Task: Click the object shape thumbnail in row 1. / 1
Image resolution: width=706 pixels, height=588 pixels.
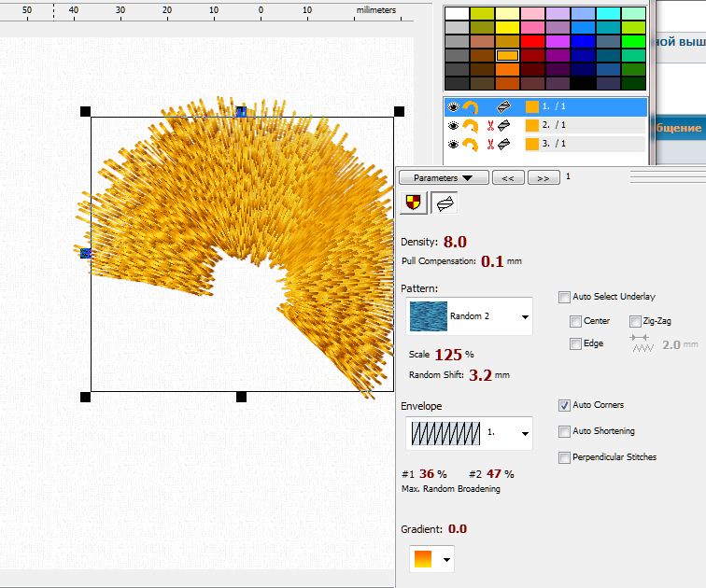Action: [x=471, y=107]
